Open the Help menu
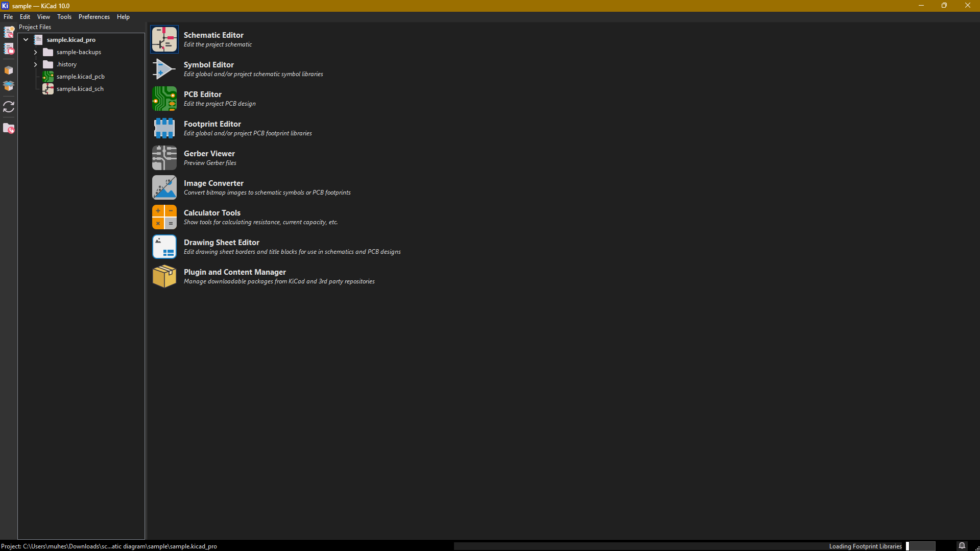The width and height of the screenshot is (980, 551). pos(123,17)
